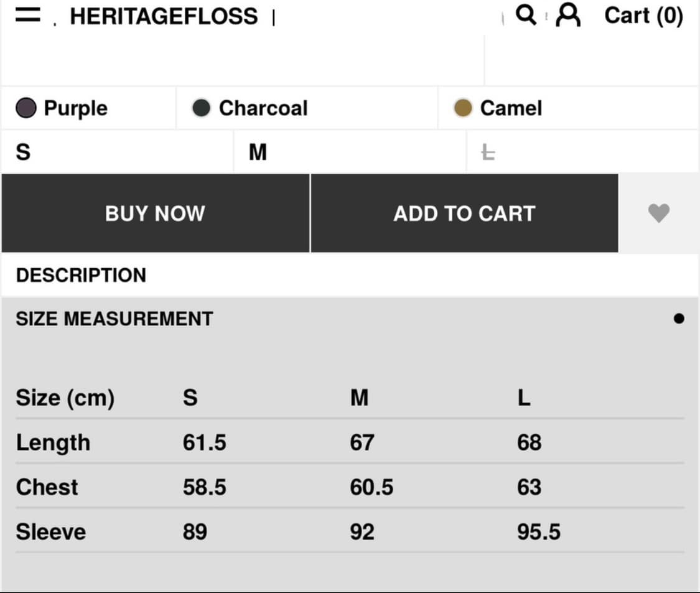The width and height of the screenshot is (700, 593).
Task: Click the Charcoal color dot icon
Action: tap(200, 108)
